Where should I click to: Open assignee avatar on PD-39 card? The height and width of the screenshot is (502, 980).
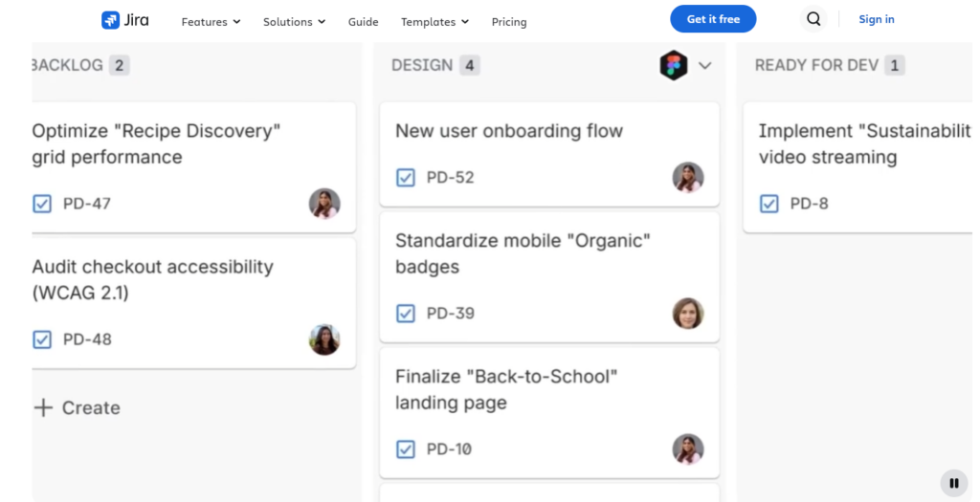pyautogui.click(x=688, y=314)
